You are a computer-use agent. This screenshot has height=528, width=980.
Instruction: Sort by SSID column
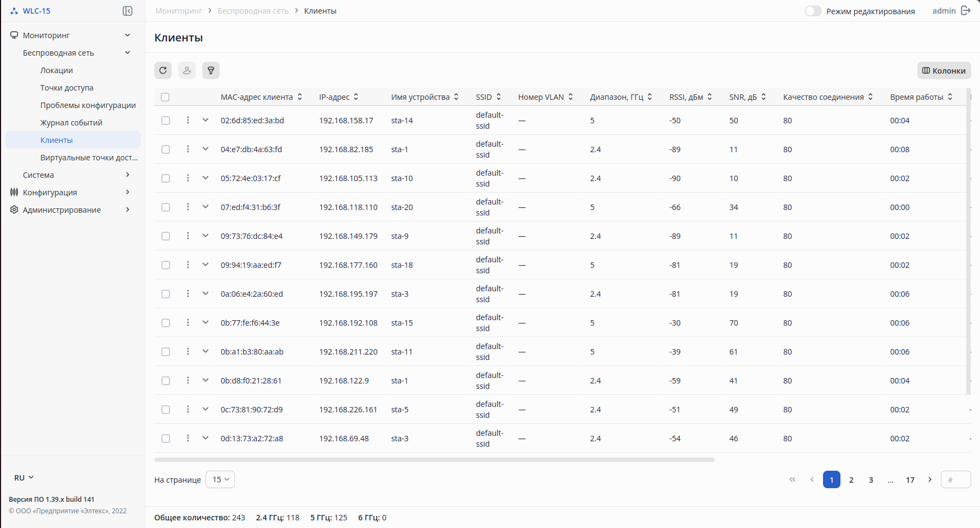coord(499,97)
